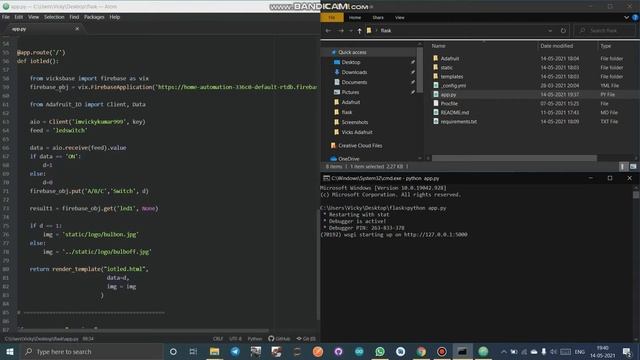Screen dimensions: 640x360
Task: Open the View menu in Atom
Action: coord(33,17)
